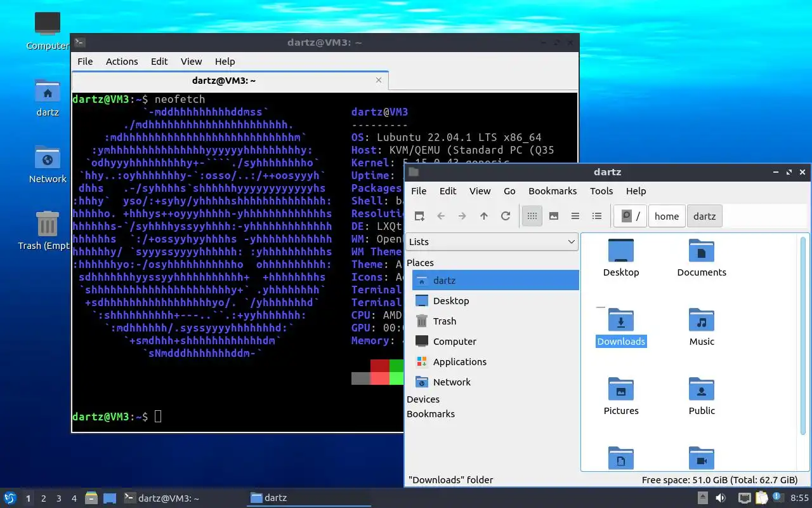Switch to workspace 1
Image resolution: width=812 pixels, height=508 pixels.
(x=28, y=498)
